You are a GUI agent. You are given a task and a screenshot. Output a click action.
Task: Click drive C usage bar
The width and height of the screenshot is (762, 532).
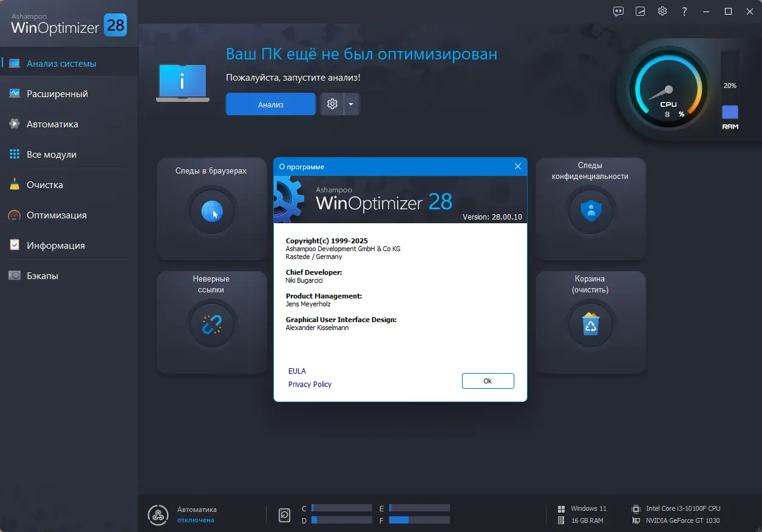pos(341,508)
